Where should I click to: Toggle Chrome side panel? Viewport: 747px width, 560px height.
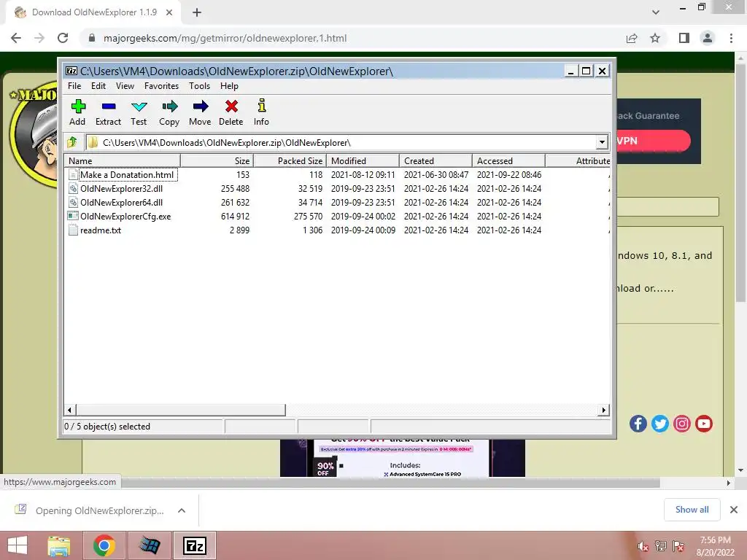click(x=684, y=38)
